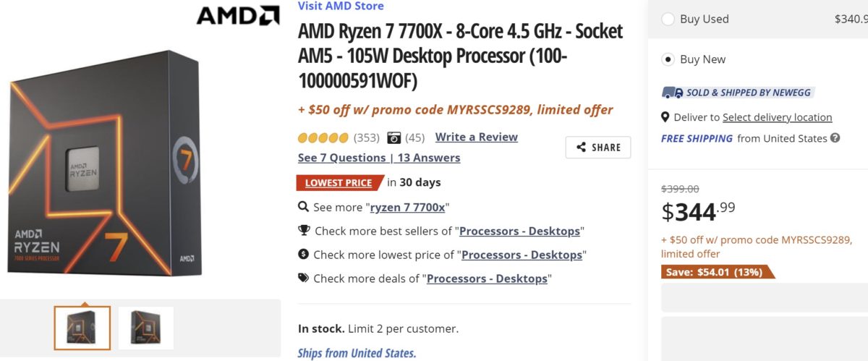Click the Select delivery location link

(777, 117)
